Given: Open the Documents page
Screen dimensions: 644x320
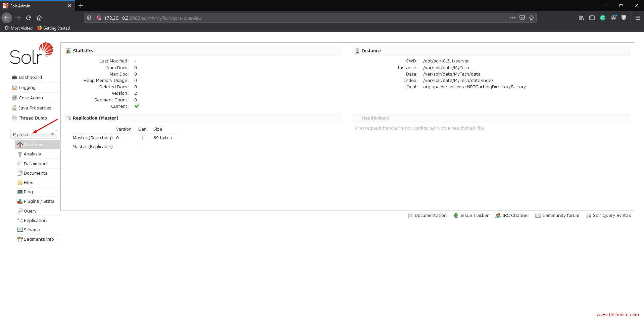Looking at the screenshot, I should [x=35, y=173].
